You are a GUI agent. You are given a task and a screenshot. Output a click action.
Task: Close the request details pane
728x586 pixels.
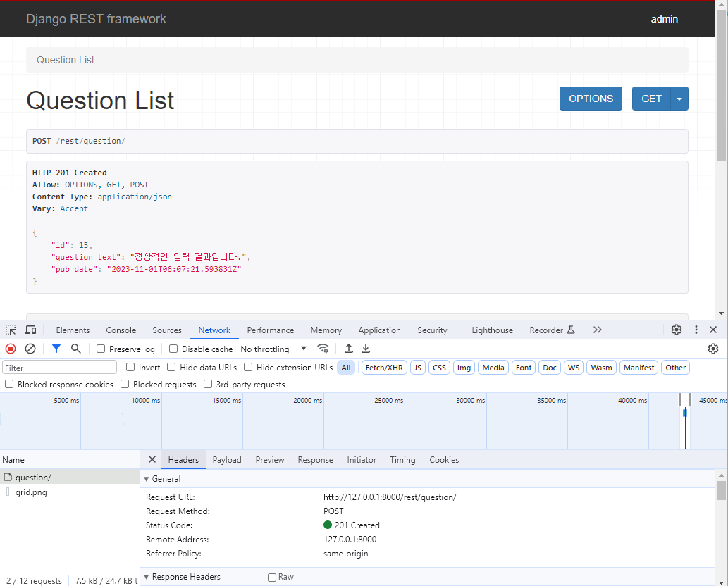(152, 459)
